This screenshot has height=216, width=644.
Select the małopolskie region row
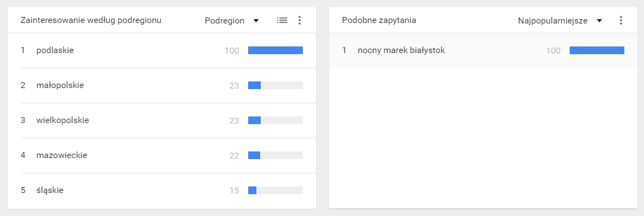[x=162, y=85]
